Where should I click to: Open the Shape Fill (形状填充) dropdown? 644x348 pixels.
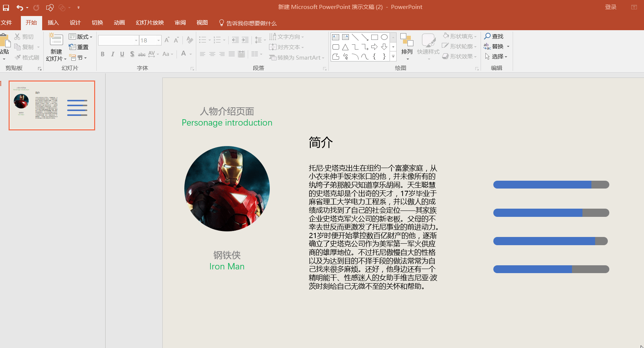tap(460, 36)
